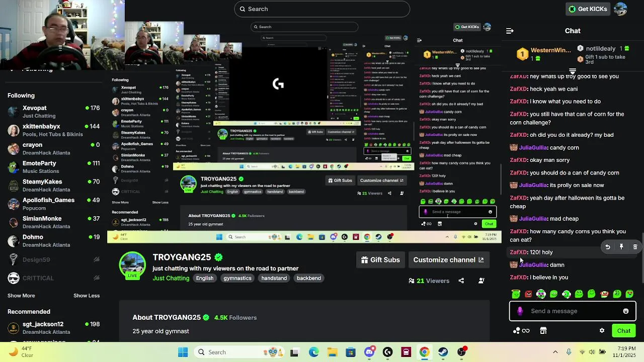This screenshot has width=644, height=362.
Task: Open SimianMonke channel in sidebar
Action: [x=53, y=222]
